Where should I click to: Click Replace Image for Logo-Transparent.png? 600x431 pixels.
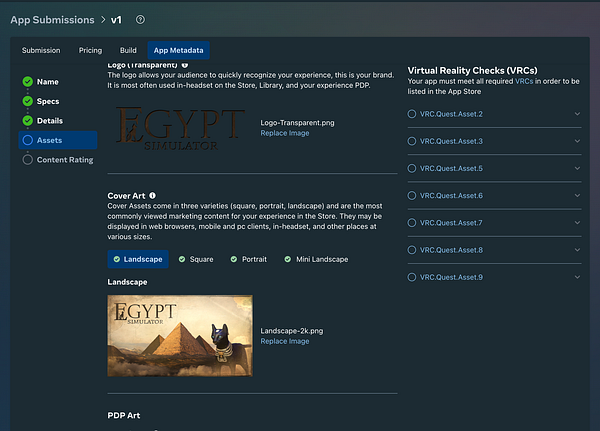(285, 133)
